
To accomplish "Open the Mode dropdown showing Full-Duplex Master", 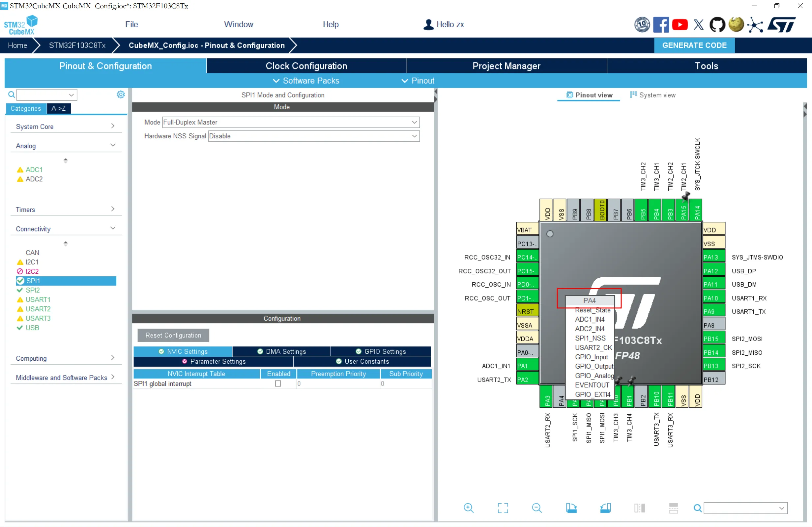I will point(291,122).
